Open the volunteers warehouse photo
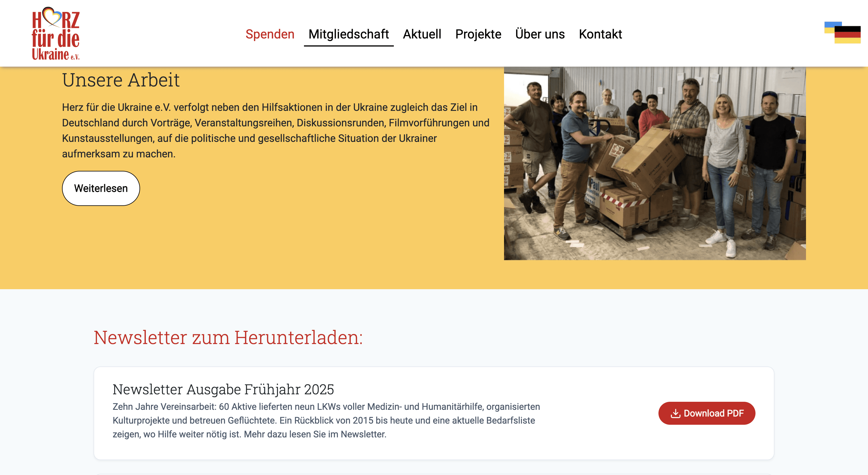Image resolution: width=868 pixels, height=475 pixels. pyautogui.click(x=655, y=163)
